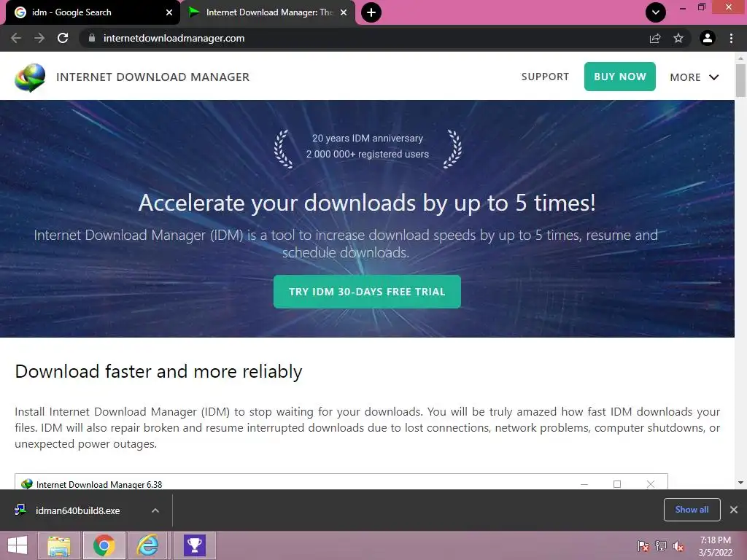Screen dimensions: 747x560
Task: Select the Internet Download Manager tab
Action: 269,12
